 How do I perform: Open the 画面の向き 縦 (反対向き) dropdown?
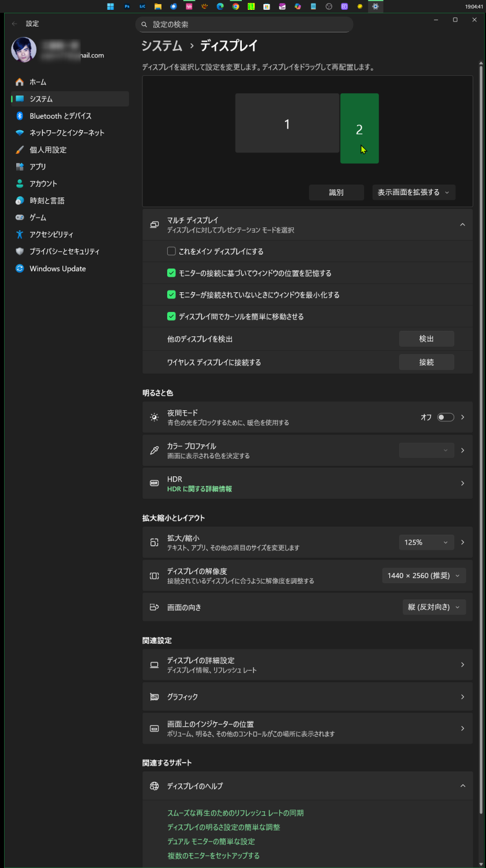pos(434,607)
